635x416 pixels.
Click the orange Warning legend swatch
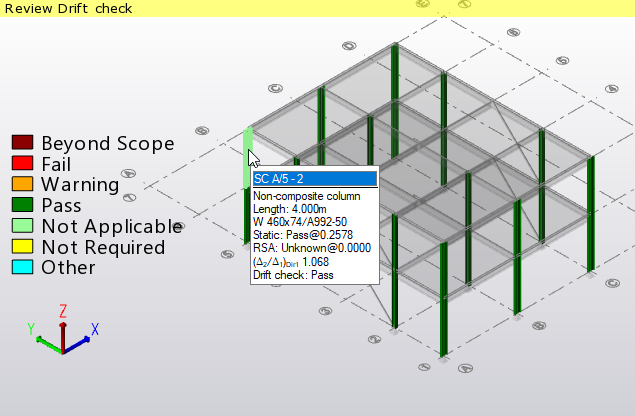22,184
